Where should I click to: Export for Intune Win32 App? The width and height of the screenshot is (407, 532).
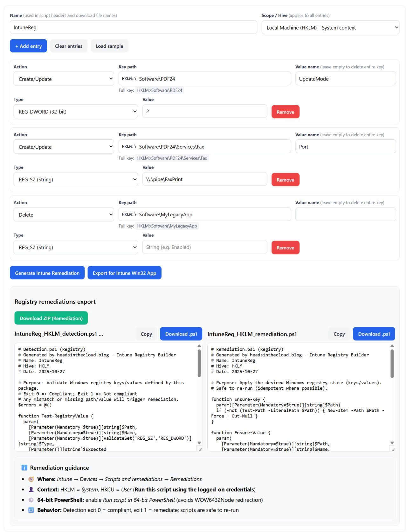(x=124, y=273)
